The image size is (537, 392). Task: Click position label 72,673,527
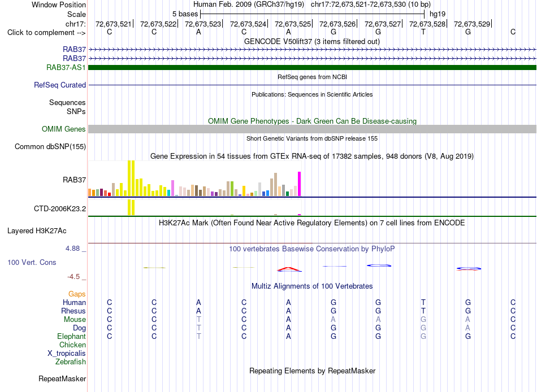(x=383, y=24)
